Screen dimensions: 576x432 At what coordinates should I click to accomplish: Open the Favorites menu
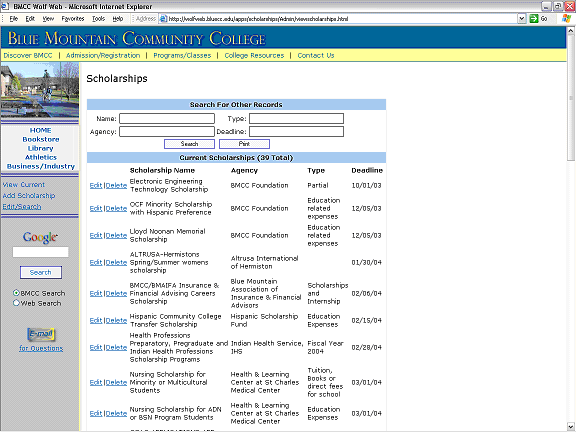(73, 18)
